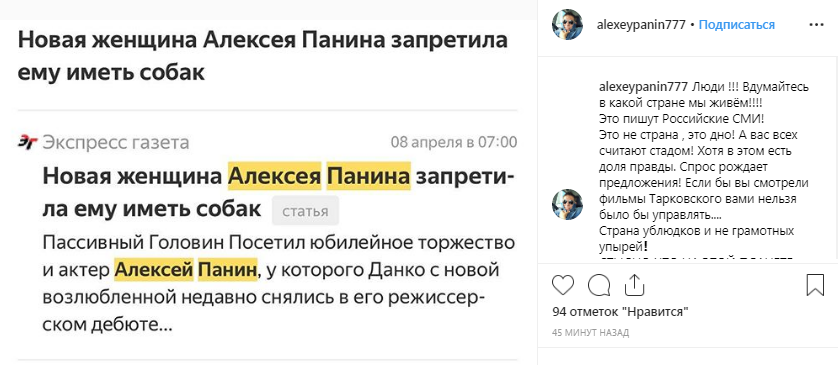Open the alexeypanin777 username in the post header
Viewport: 838px width, 365px height.
(641, 25)
